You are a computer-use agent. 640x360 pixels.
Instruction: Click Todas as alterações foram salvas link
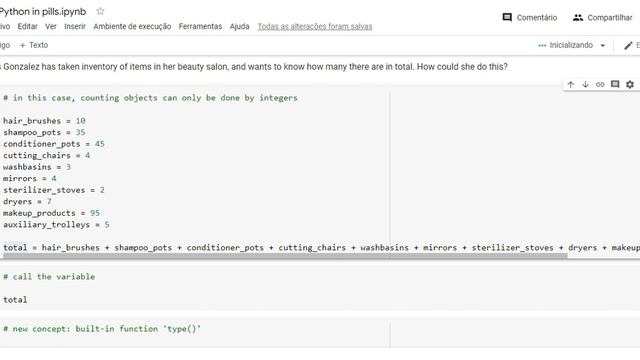point(315,27)
